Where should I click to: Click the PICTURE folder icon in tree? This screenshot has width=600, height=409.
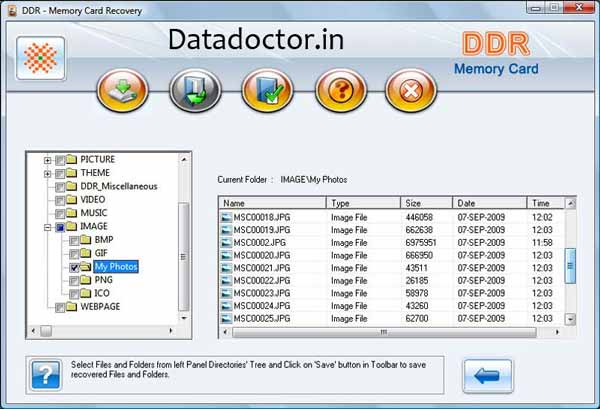tap(71, 159)
